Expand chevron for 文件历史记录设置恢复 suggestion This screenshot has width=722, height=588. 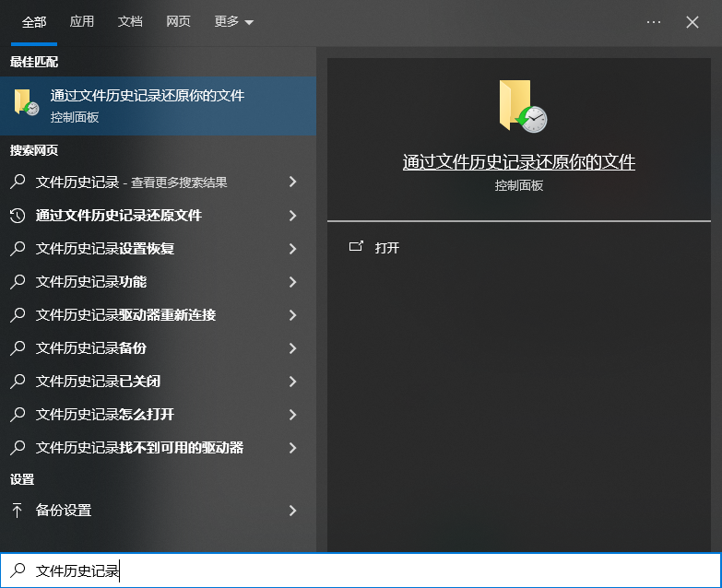[292, 249]
